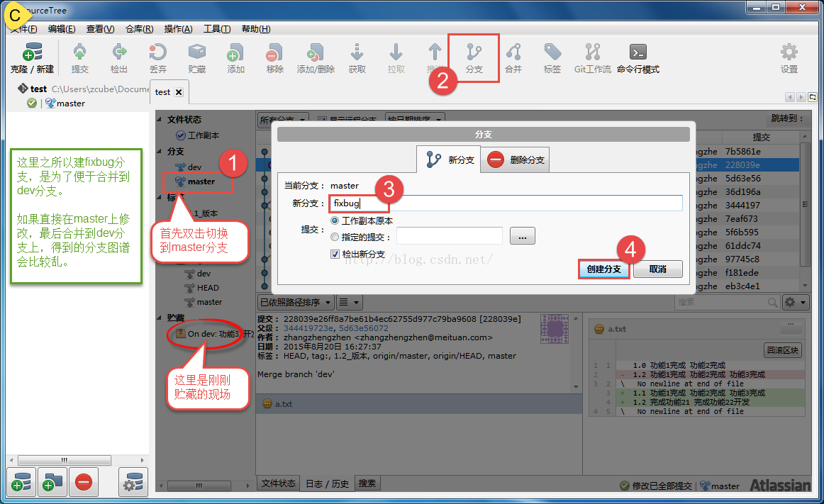Image resolution: width=824 pixels, height=504 pixels.
Task: Select commit row 7b5861e
Action: point(743,152)
